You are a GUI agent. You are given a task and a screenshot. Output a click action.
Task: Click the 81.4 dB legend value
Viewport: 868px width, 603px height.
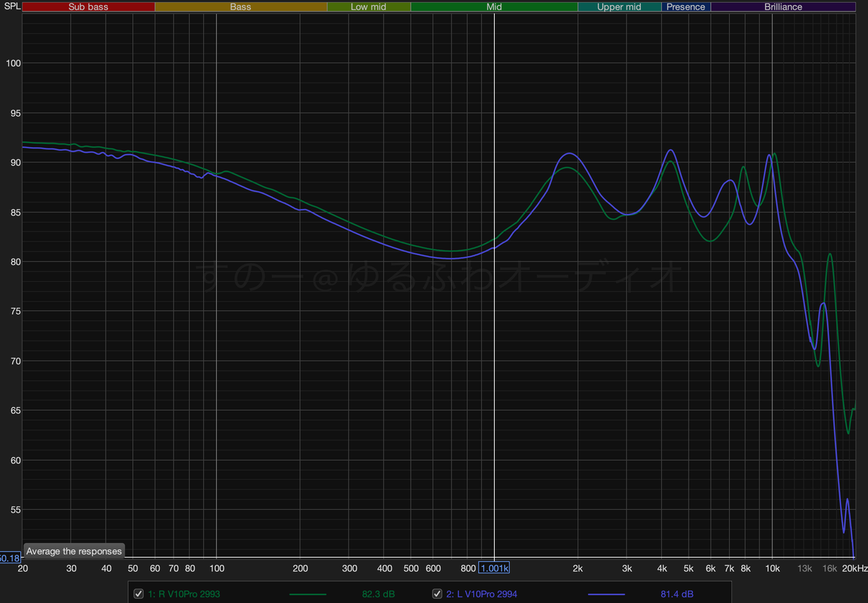677,594
